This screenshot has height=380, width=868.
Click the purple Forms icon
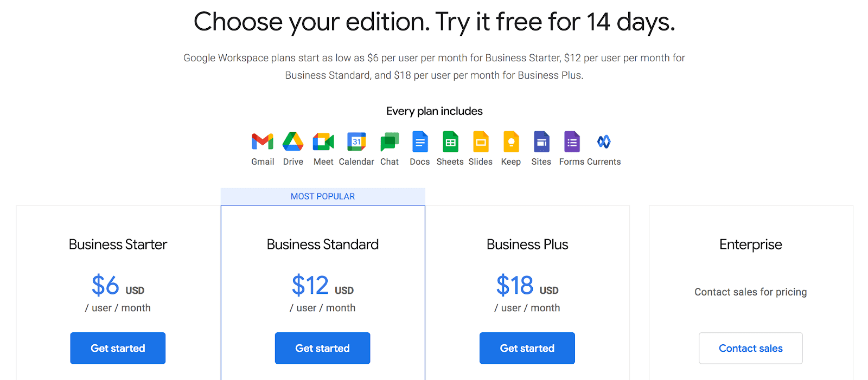[572, 141]
